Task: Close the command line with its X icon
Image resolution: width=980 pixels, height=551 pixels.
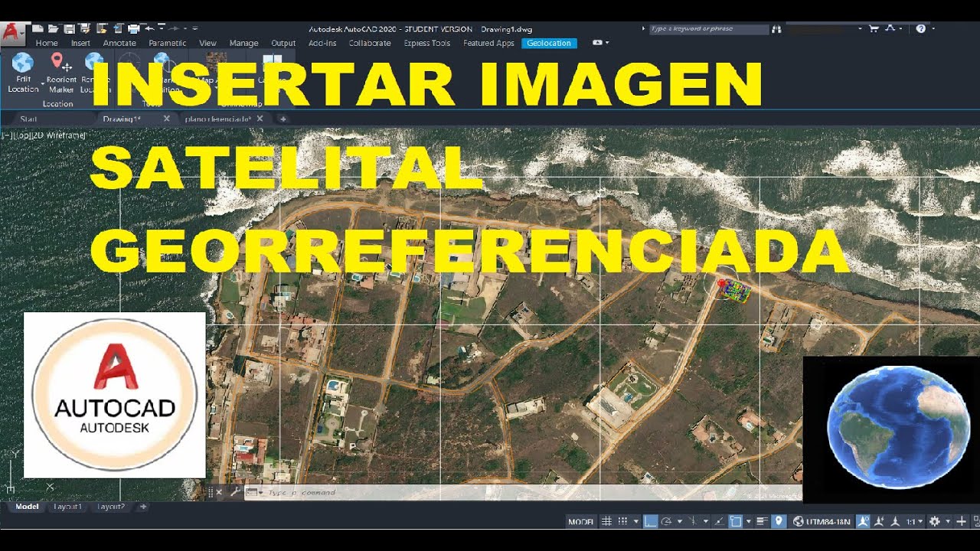Action: pyautogui.click(x=220, y=492)
